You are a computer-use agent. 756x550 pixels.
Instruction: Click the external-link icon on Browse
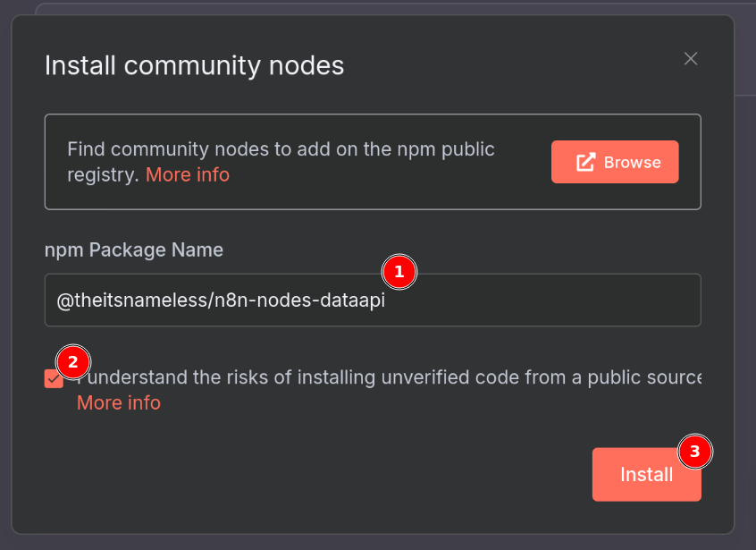coord(585,162)
